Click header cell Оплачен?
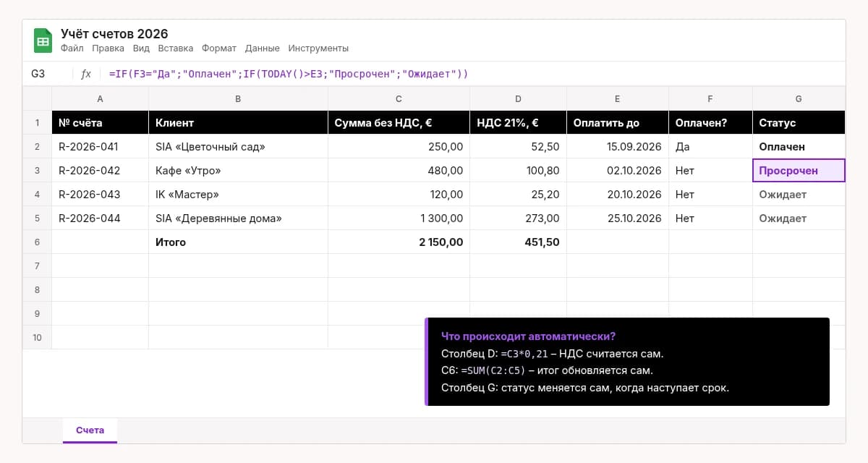Viewport: 868px width, 463px height. click(710, 123)
